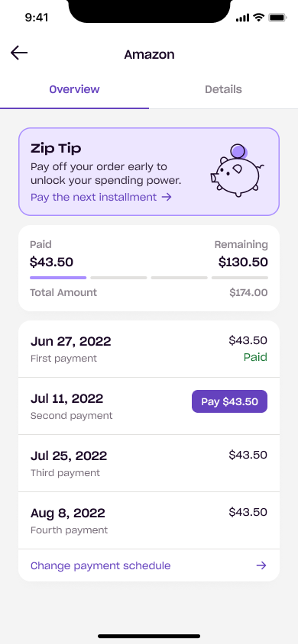Screen dimensions: 298x644
Task: Switch to the Overview tab
Action: (x=74, y=89)
